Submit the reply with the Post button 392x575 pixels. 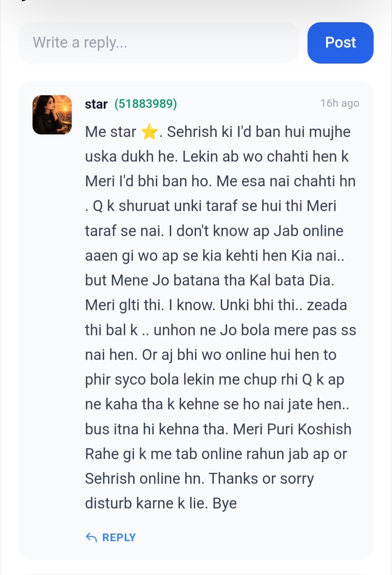(340, 43)
